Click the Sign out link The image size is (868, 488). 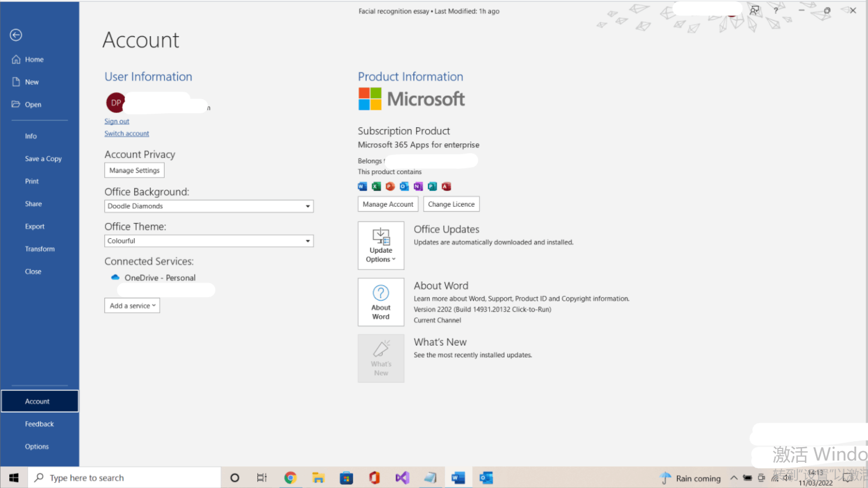[x=117, y=121]
